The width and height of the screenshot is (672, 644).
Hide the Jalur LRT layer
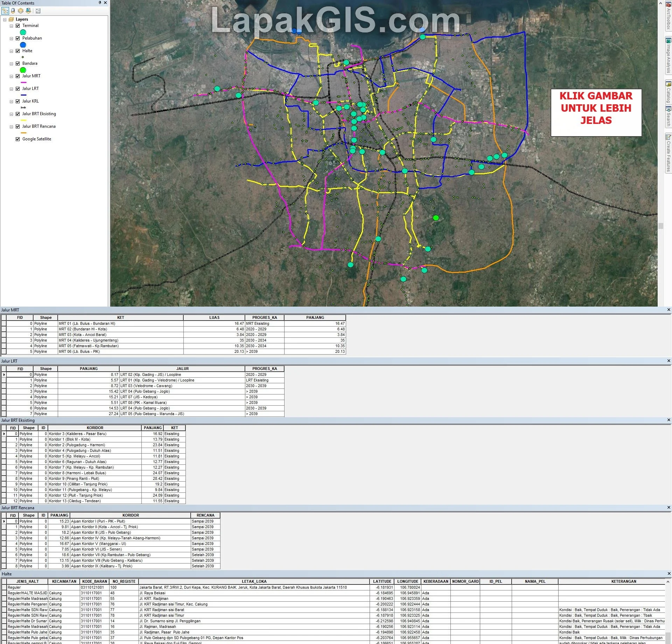coord(18,89)
